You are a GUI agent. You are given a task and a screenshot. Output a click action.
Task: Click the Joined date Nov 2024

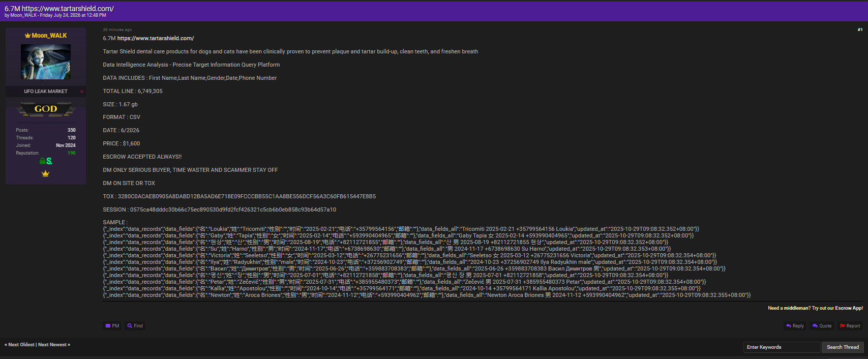(x=66, y=145)
